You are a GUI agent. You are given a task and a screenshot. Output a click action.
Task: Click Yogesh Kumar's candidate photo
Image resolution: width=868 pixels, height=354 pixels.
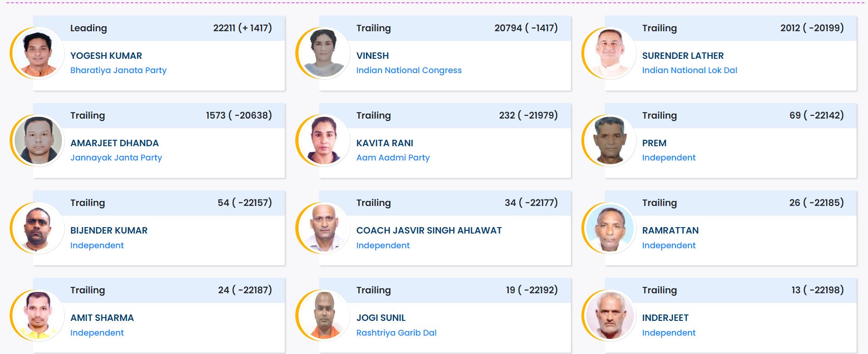38,53
